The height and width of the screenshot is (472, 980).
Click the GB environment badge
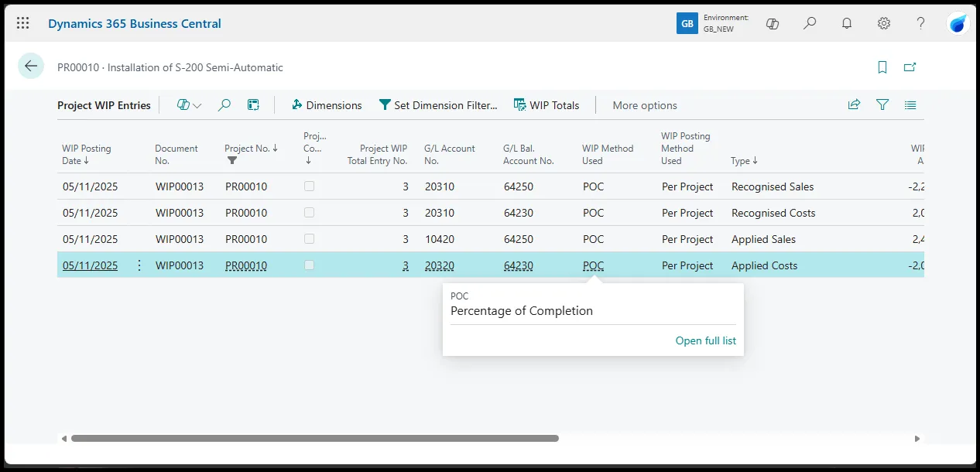[687, 23]
